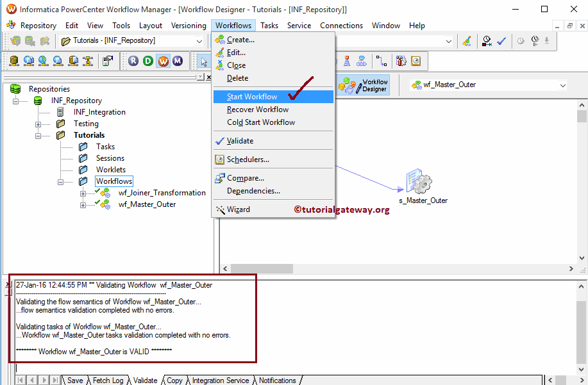The width and height of the screenshot is (588, 385).
Task: Collapse the Workflows tree node
Action: point(60,182)
